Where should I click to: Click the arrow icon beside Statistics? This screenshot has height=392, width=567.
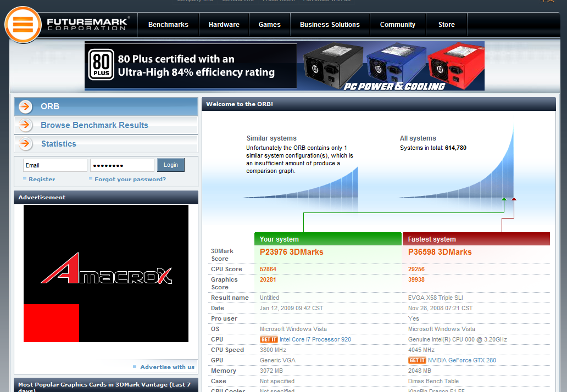[25, 144]
